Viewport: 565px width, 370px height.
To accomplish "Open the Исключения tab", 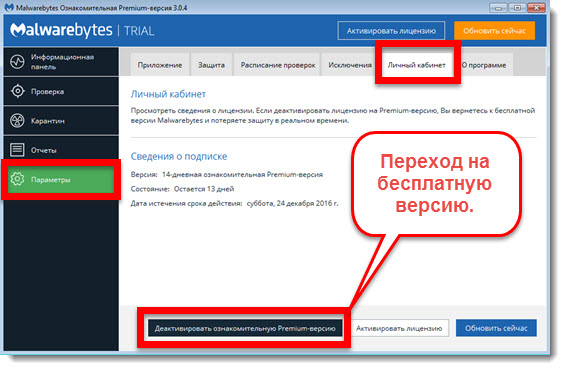I will [350, 65].
